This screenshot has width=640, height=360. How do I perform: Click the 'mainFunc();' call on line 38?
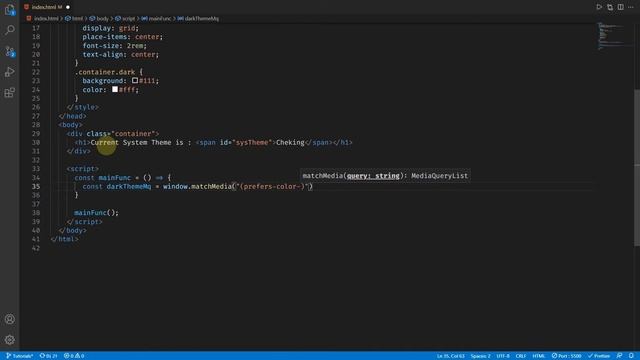96,213
